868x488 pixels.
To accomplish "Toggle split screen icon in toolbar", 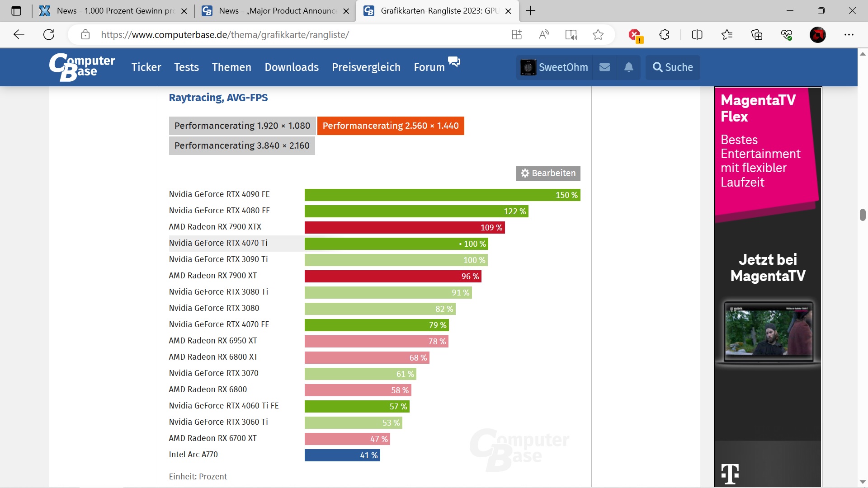I will tap(697, 35).
